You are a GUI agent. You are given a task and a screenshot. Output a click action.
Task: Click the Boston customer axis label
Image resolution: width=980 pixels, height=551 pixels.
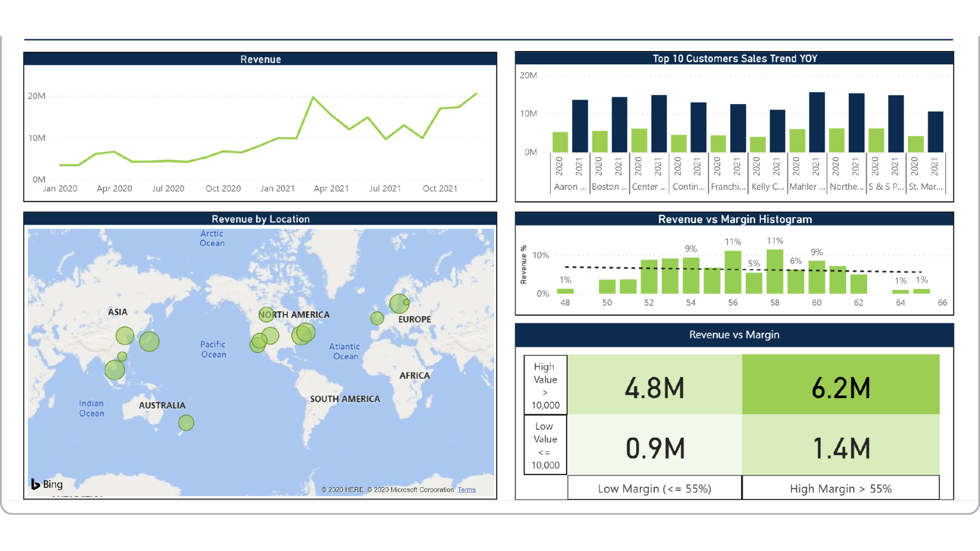click(609, 187)
